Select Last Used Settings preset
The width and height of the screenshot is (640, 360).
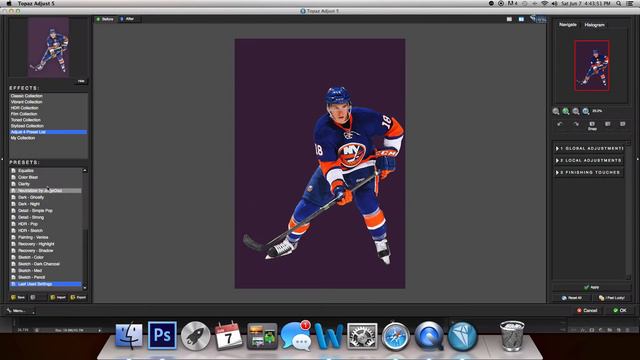46,284
